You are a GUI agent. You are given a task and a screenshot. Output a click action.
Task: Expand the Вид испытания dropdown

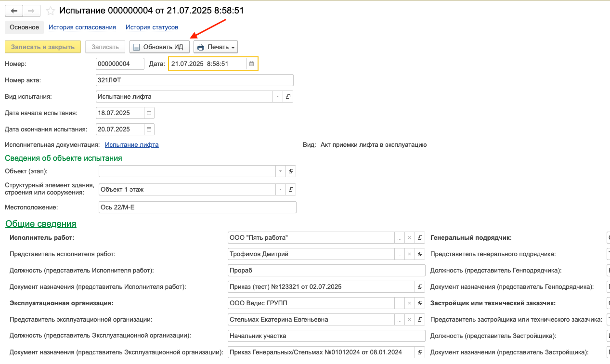coord(278,97)
